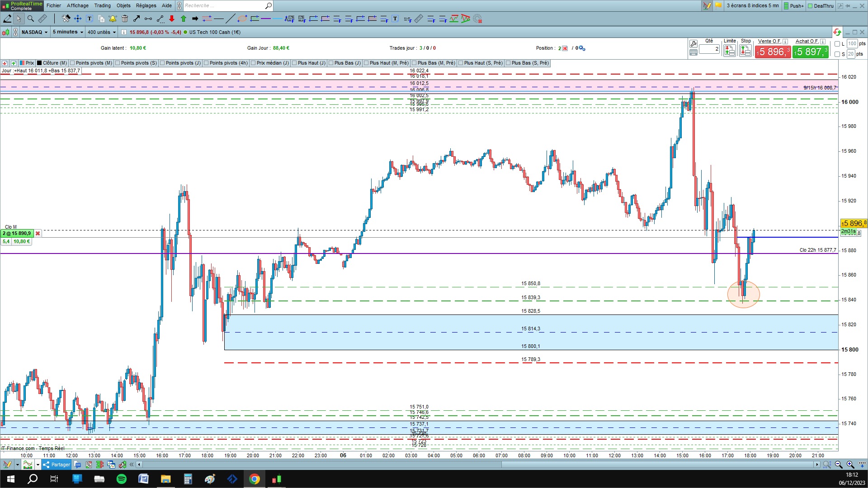Image resolution: width=868 pixels, height=488 pixels.
Task: Expand the 400 unités dropdown
Action: (101, 32)
